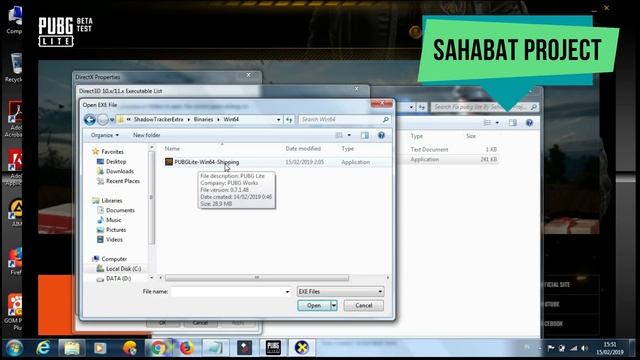Open the Organize menu

coord(104,135)
